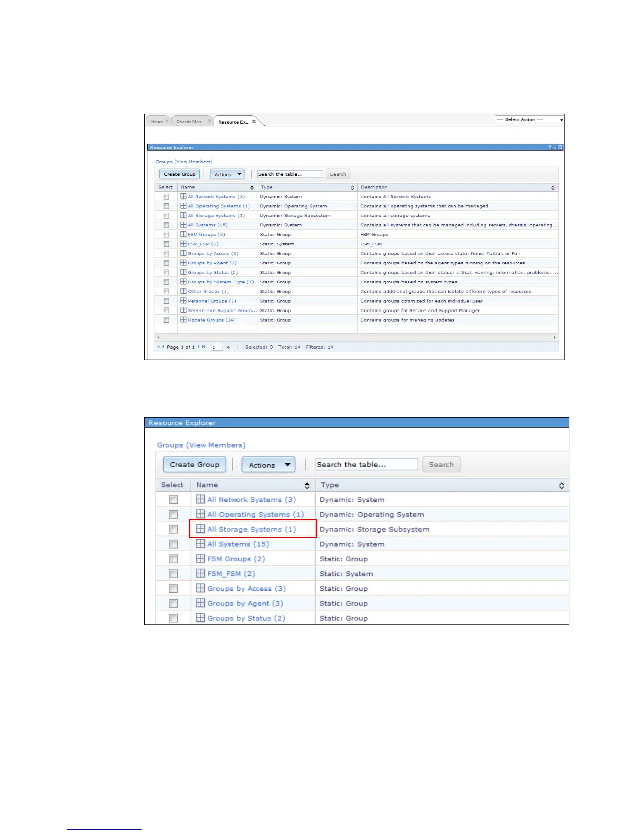Open Actions dropdown in lower screenshot

click(268, 465)
